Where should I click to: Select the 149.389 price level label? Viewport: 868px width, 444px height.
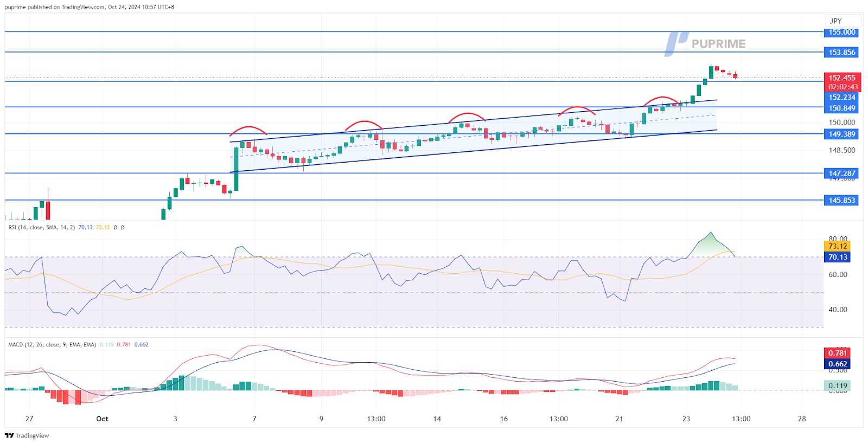(842, 134)
